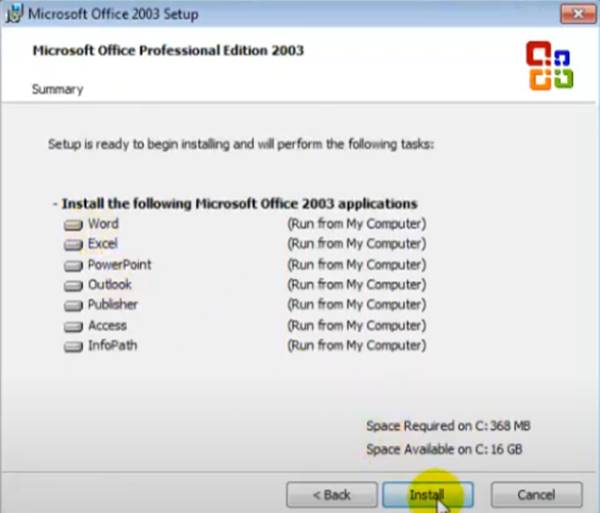Screen dimensions: 600x513
Task: Click the drive icon beside Publisher
Action: pyautogui.click(x=73, y=305)
